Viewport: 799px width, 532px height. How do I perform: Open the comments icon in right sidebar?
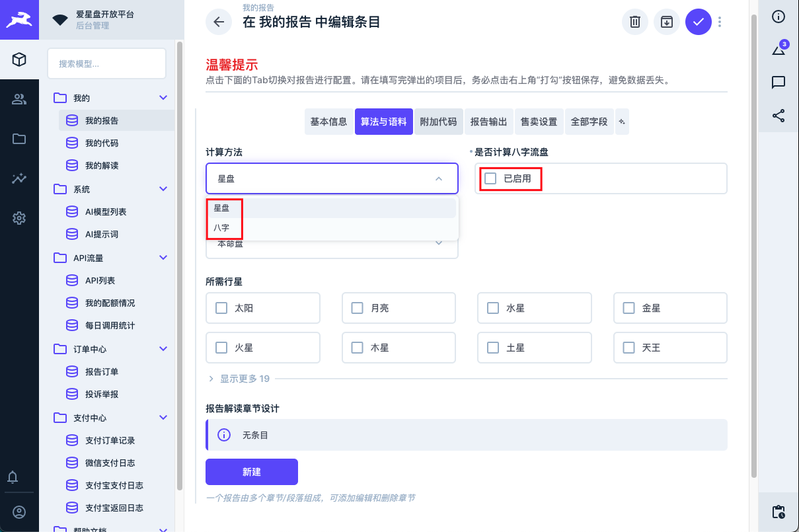point(779,83)
